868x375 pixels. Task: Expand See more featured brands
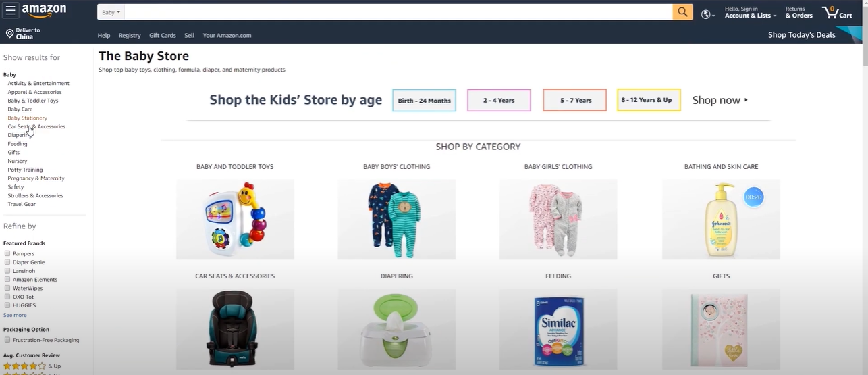pos(15,315)
